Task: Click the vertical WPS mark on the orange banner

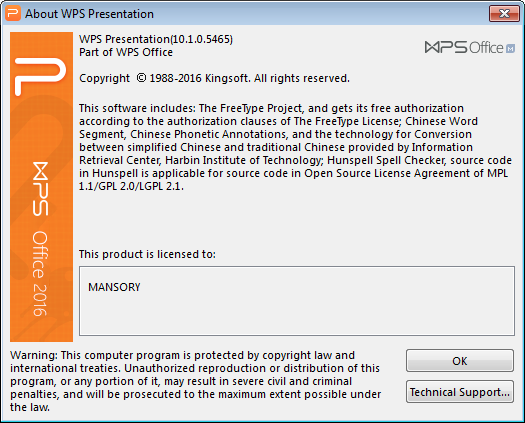Action: (41, 189)
